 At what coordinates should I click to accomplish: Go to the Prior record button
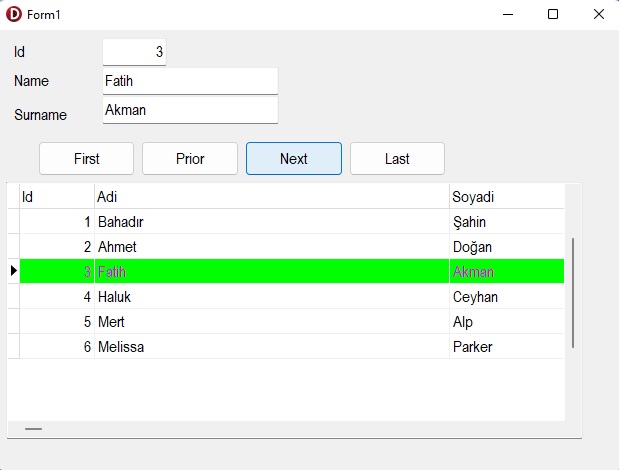click(x=190, y=159)
